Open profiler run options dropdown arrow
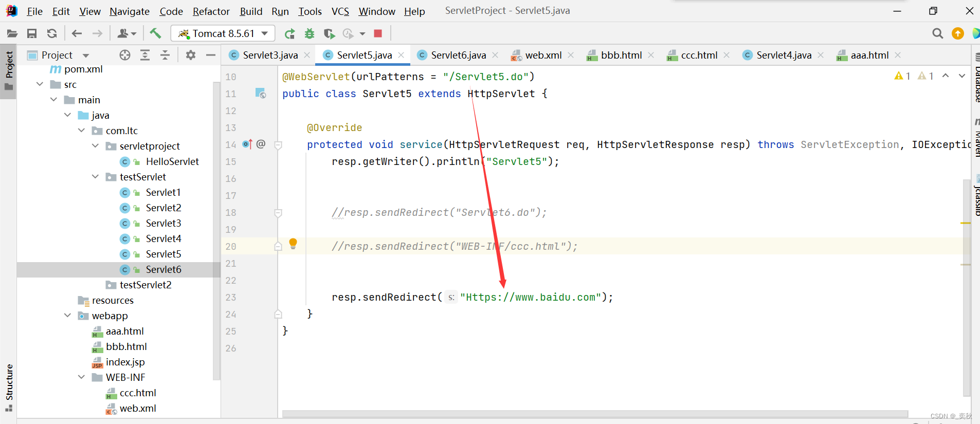The image size is (980, 424). 362,34
